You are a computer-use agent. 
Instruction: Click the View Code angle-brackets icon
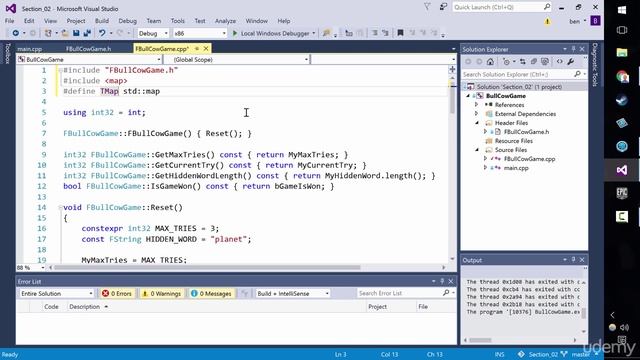coord(560,62)
